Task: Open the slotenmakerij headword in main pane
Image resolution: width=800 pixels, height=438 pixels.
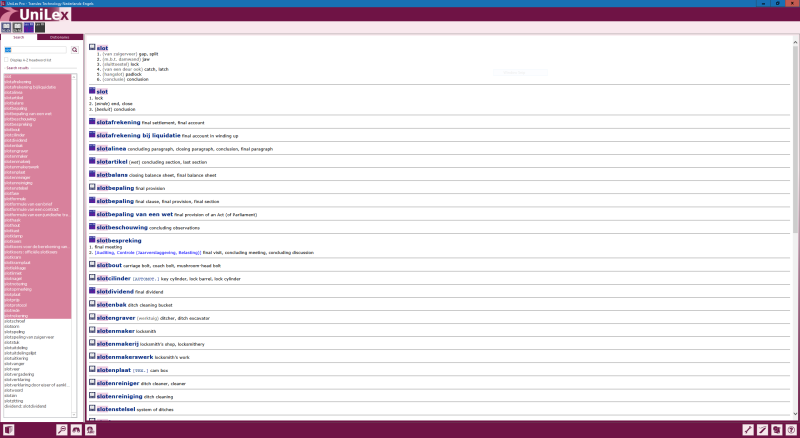Action: [x=117, y=344]
